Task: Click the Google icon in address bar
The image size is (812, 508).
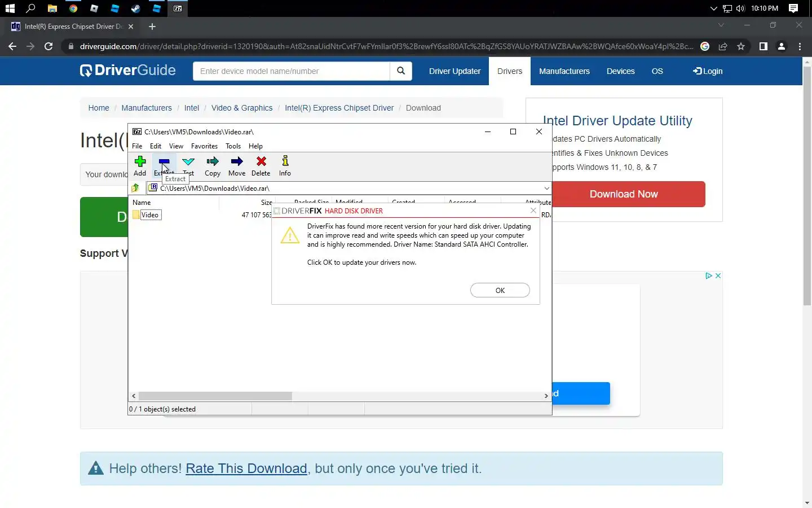Action: [705, 46]
